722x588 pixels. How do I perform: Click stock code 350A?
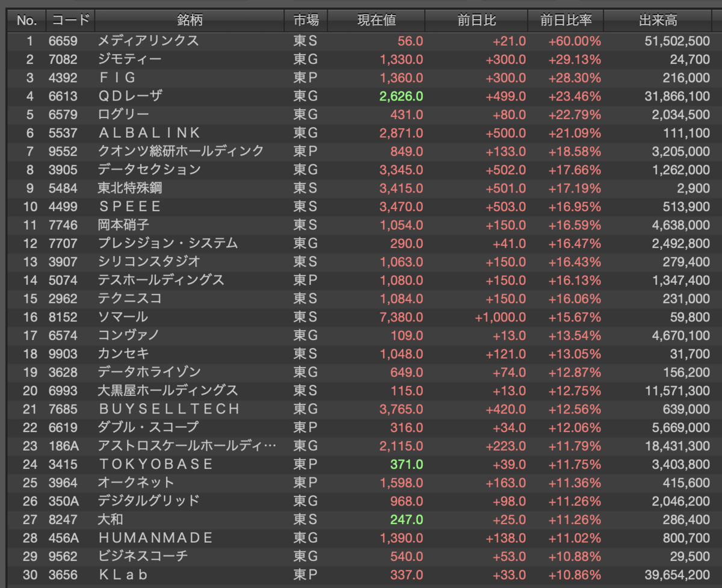coord(63,501)
